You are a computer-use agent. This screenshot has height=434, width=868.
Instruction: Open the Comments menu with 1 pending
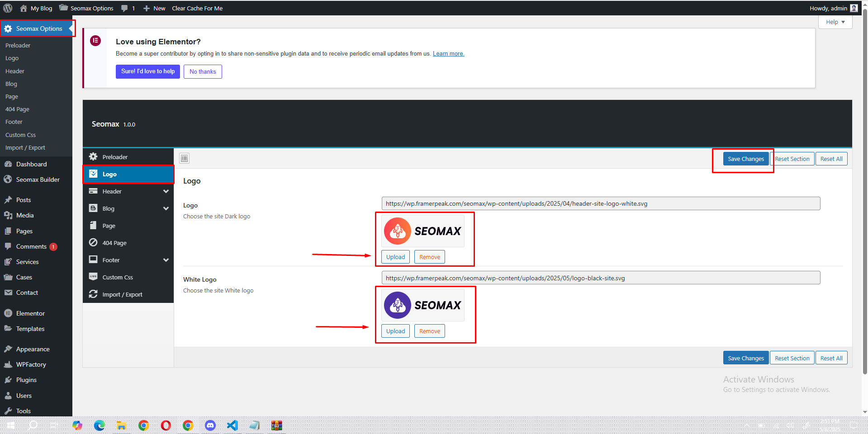(x=36, y=246)
